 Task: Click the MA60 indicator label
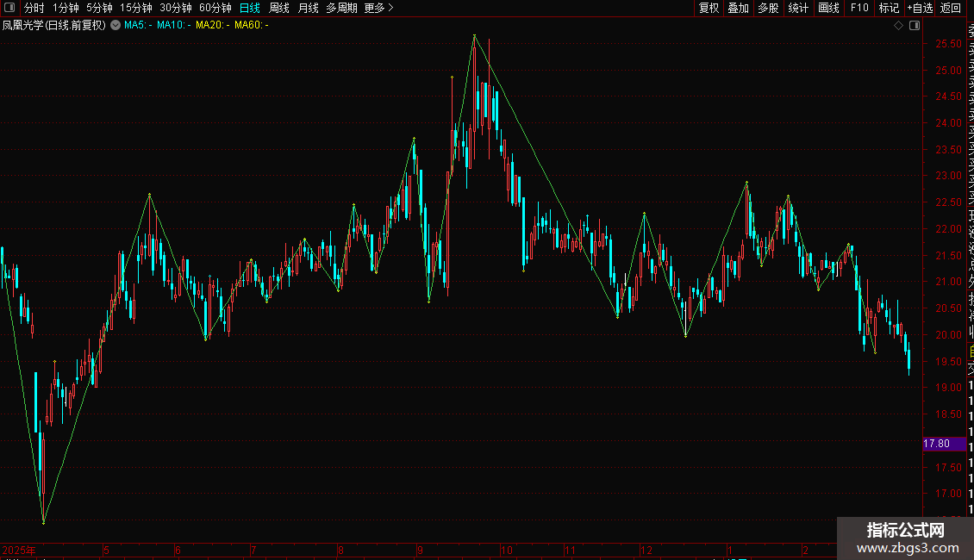point(252,25)
